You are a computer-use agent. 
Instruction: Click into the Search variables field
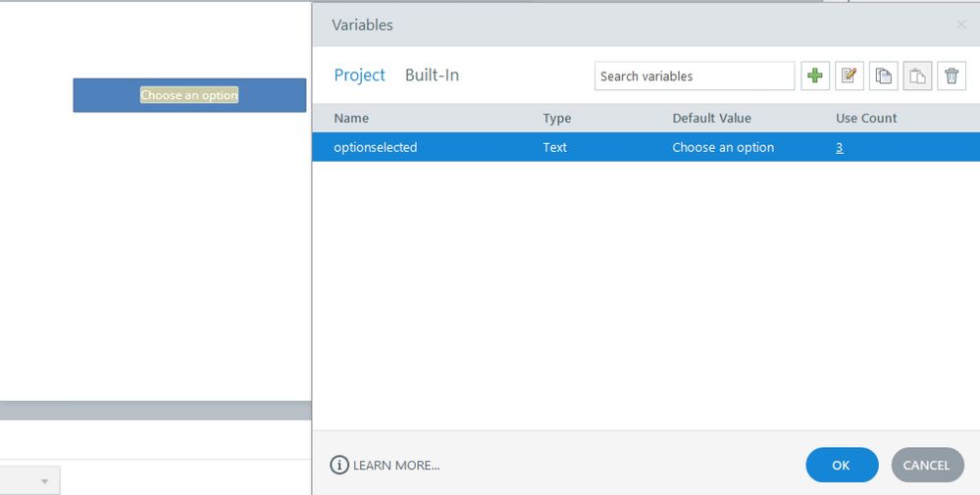click(694, 75)
